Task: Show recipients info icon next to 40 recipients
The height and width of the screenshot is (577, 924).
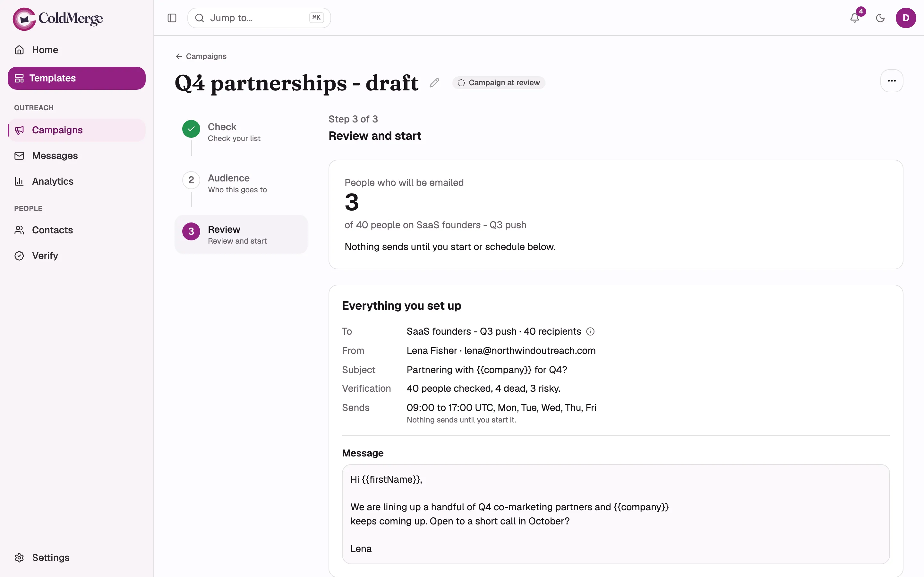Action: (590, 331)
